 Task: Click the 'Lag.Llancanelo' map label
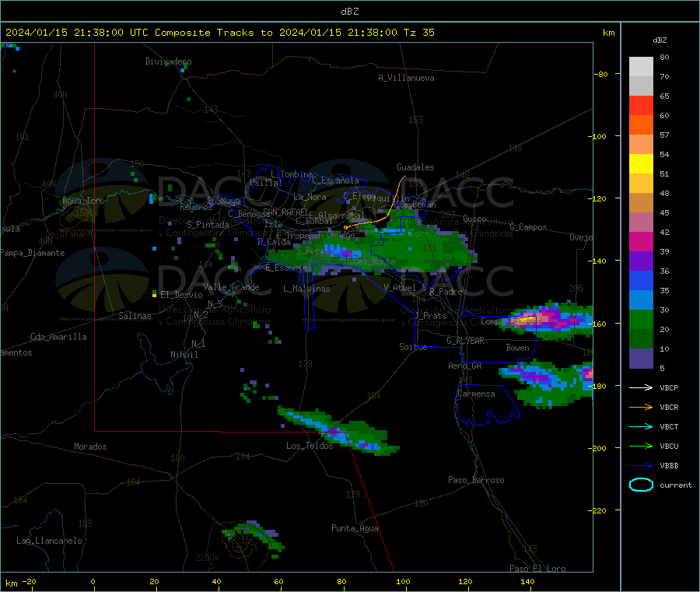[x=49, y=541]
